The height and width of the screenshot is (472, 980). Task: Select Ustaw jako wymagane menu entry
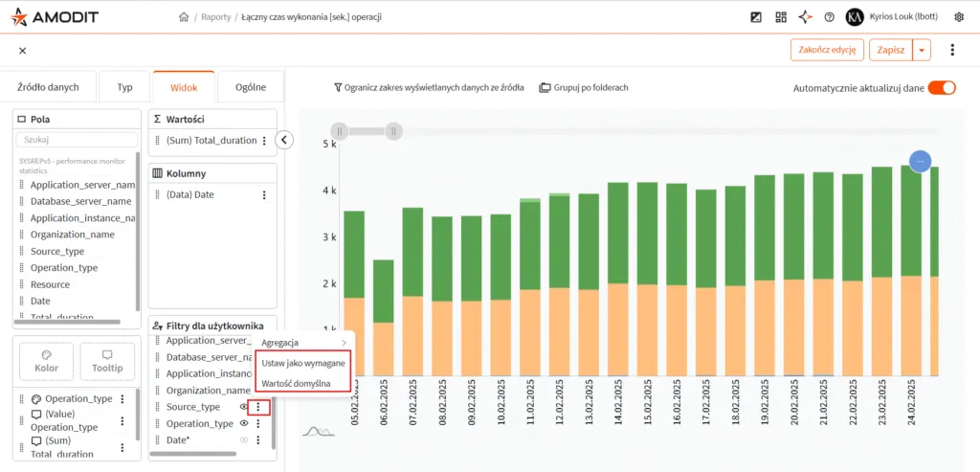[303, 363]
